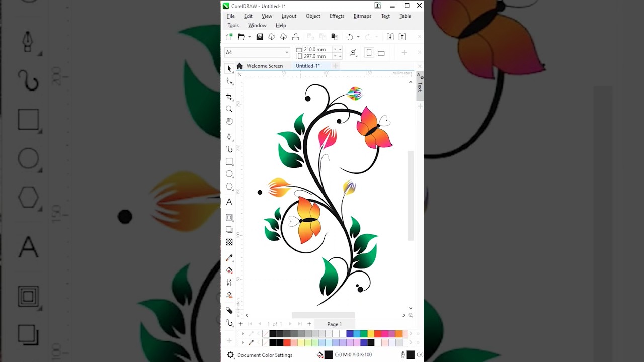The height and width of the screenshot is (362, 644).
Task: Select the Drop Shadow tool
Action: (x=229, y=230)
